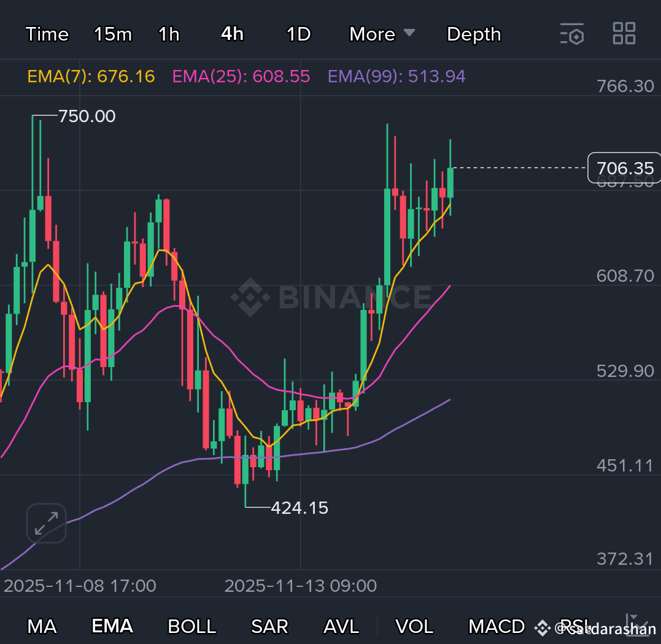Select the 4h timeframe
661x644 pixels.
pyautogui.click(x=232, y=34)
